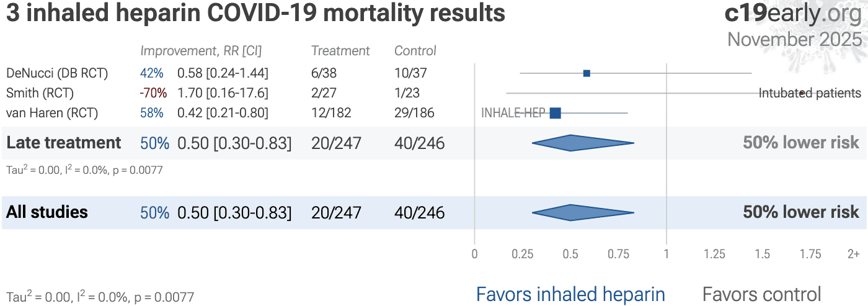Click the INHALE-HEP annotation text
Image resolution: width=868 pixels, height=306 pixels.
[513, 113]
